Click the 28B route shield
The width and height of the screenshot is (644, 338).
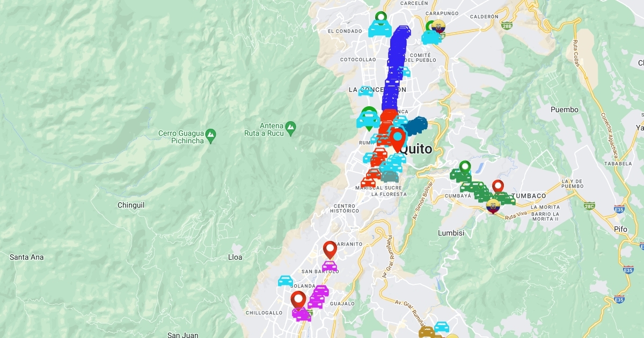pos(507,25)
